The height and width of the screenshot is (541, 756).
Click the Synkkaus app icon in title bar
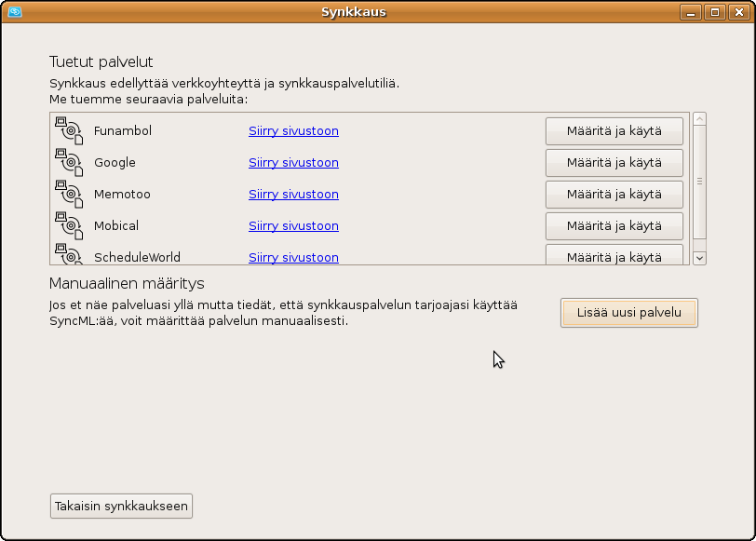(14, 12)
